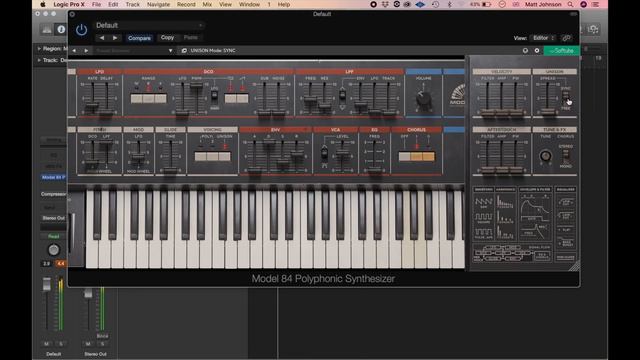Screen dimensions: 640x360
Task: Select VOICING POLY 2 button
Action: pyautogui.click(x=213, y=157)
